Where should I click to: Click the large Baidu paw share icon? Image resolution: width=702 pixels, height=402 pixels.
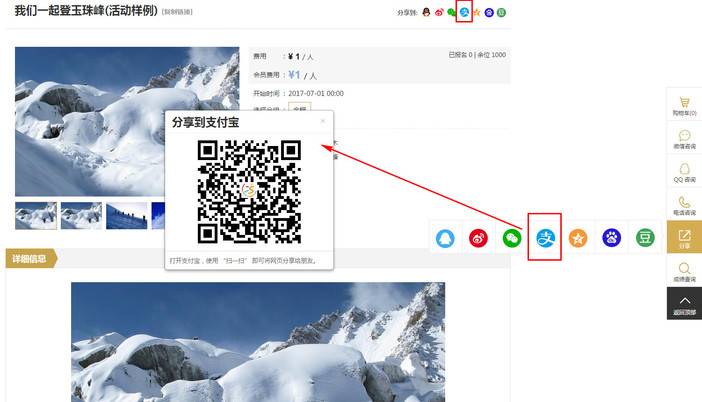(x=611, y=238)
